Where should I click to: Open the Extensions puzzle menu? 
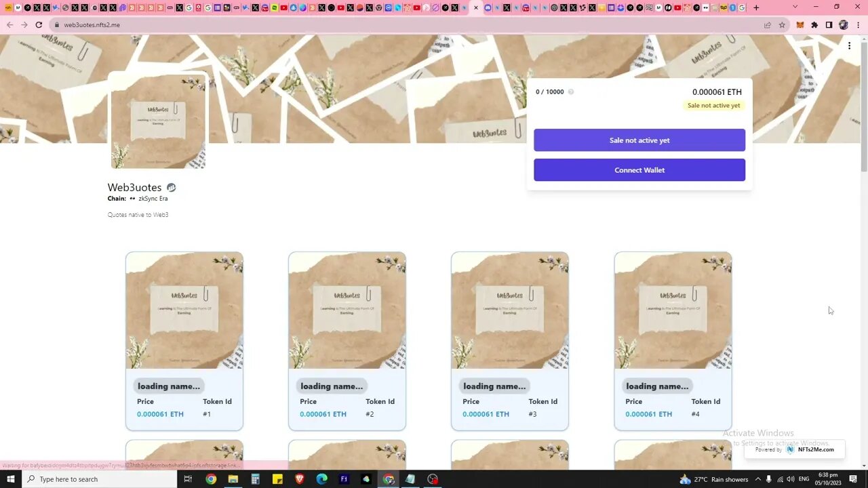click(814, 25)
